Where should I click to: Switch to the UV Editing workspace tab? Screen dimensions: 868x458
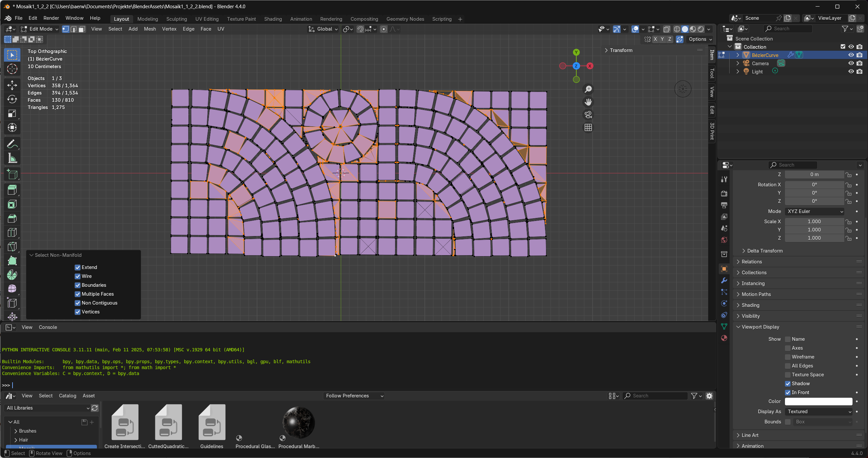pyautogui.click(x=207, y=19)
